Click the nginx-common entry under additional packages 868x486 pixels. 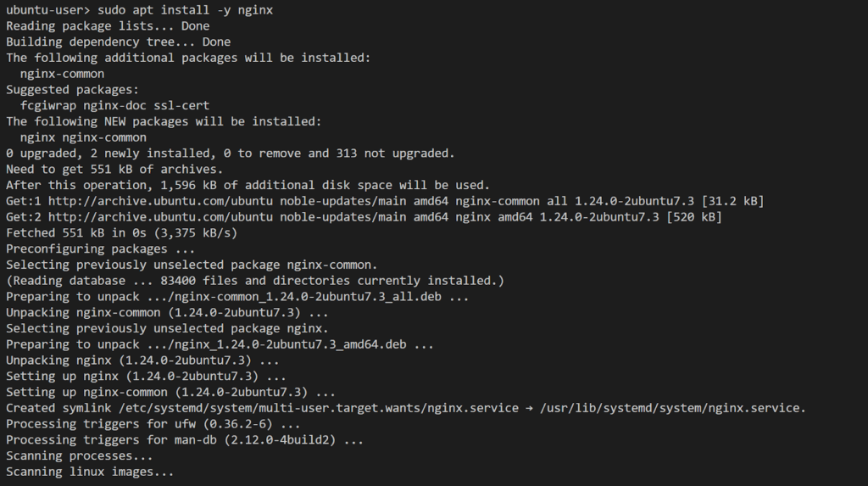click(x=62, y=74)
